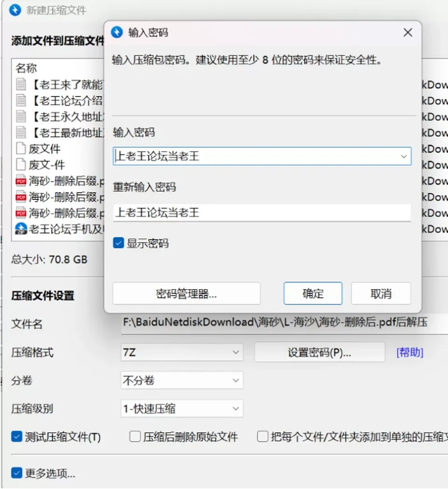The width and height of the screenshot is (448, 489).
Task: Click the archive icon beside 老王论坛手机及
Action: click(x=21, y=229)
